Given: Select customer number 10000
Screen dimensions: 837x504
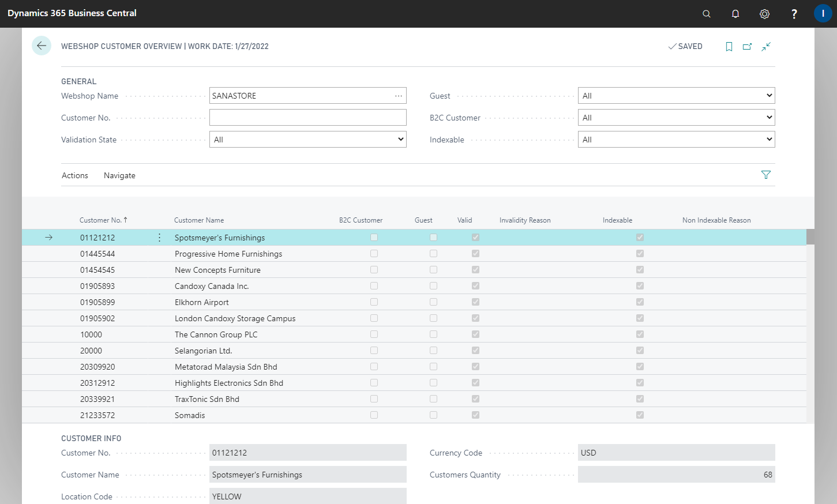Looking at the screenshot, I should [x=91, y=334].
